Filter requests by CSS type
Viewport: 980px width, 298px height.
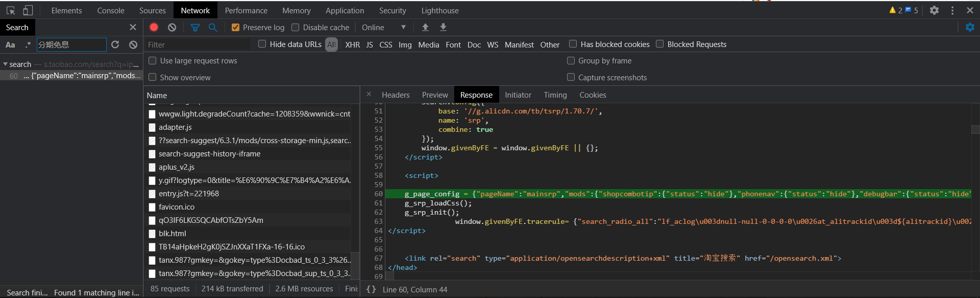[x=386, y=45]
